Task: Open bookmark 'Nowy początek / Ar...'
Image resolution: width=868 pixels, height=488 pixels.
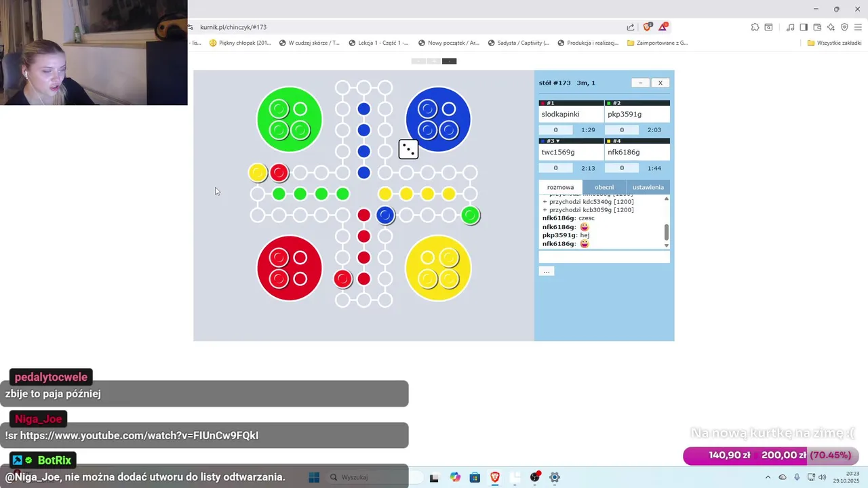Action: click(x=448, y=43)
